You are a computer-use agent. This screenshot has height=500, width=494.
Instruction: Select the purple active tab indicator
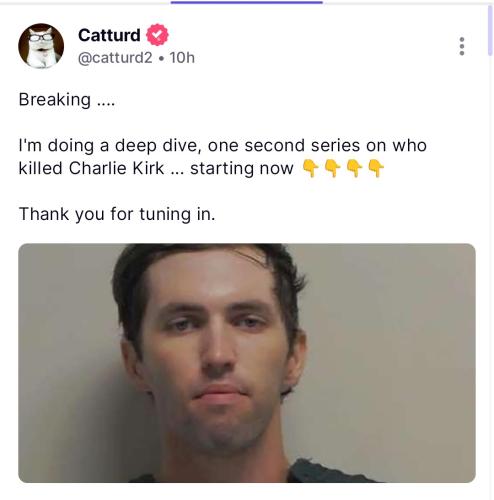[247, 2]
